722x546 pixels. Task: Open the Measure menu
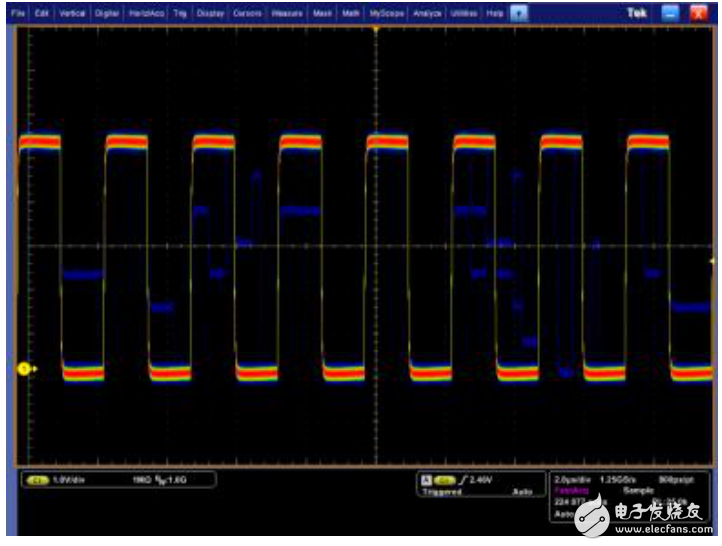point(287,15)
